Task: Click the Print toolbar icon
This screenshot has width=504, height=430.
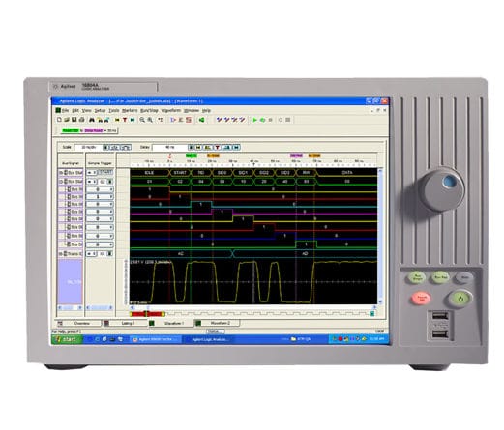Action: pos(82,120)
